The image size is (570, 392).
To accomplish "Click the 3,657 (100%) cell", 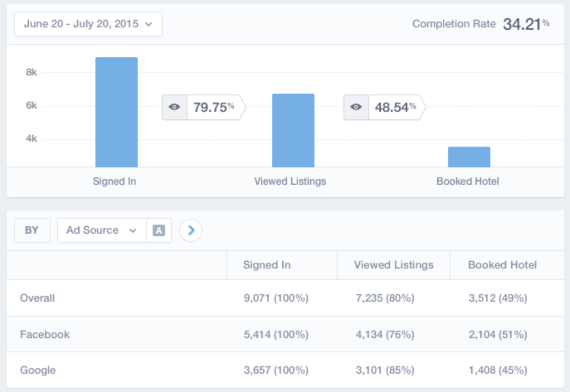I will point(276,370).
